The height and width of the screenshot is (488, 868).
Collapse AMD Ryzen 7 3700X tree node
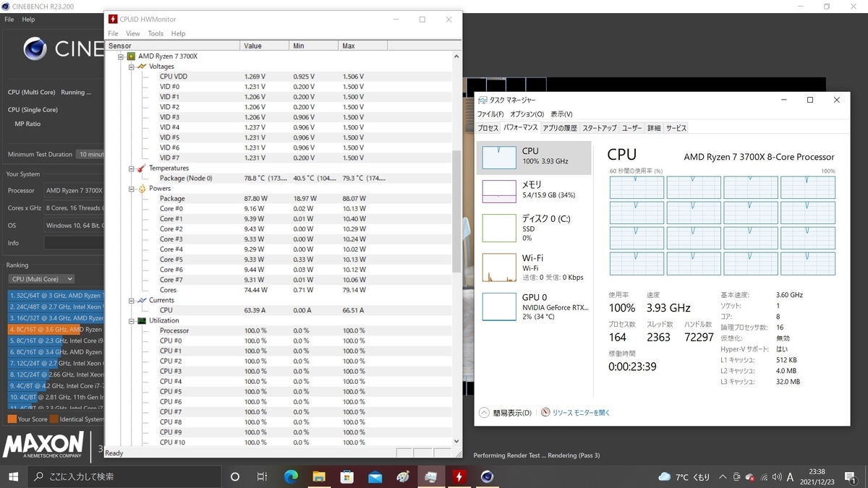(122, 56)
